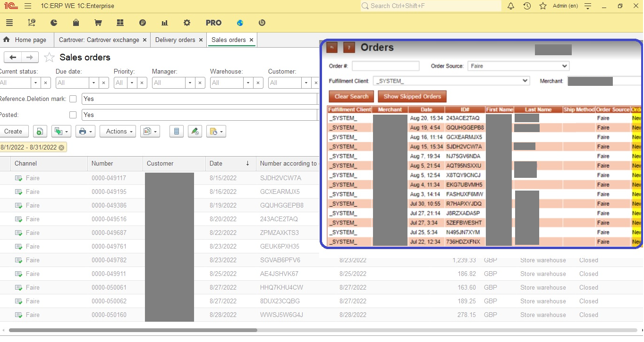644x342 pixels.
Task: Toggle the Reference.Deletion mark checkbox
Action: tap(73, 99)
